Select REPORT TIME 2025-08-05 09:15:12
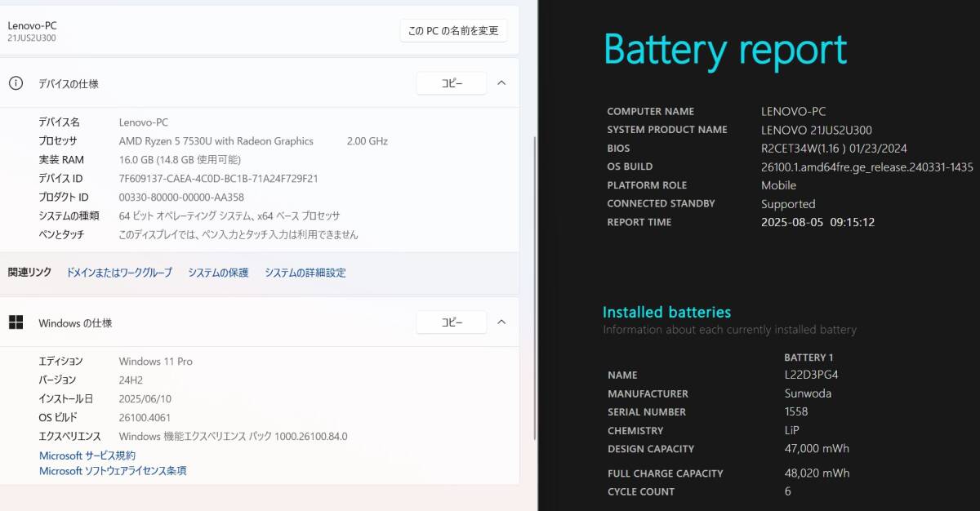 pyautogui.click(x=817, y=222)
